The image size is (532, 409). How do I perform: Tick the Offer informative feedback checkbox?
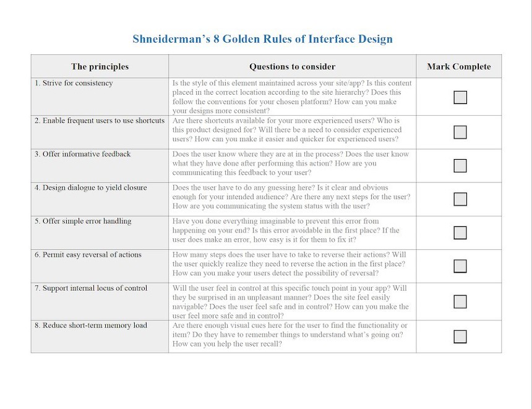[x=460, y=165]
